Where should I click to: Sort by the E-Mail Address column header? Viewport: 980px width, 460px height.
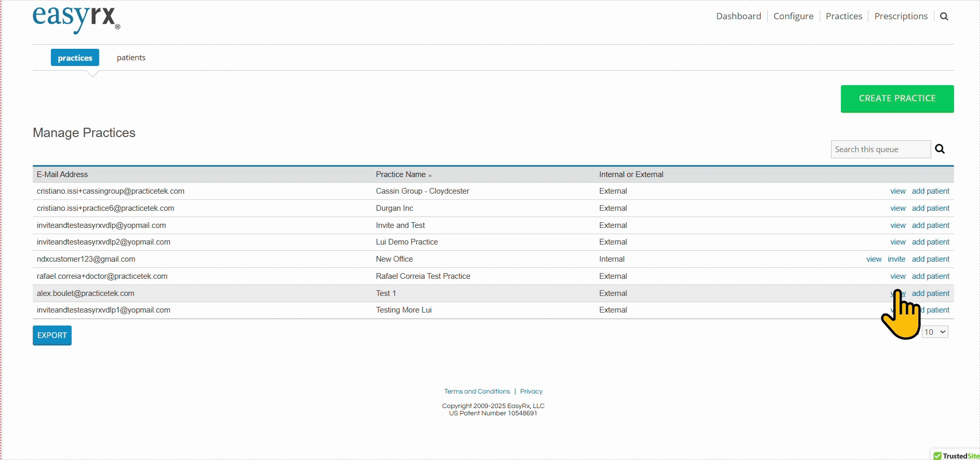(x=62, y=174)
